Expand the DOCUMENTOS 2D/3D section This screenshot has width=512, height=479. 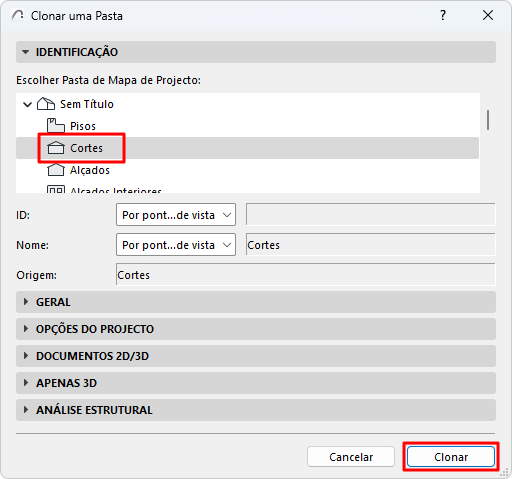tap(256, 356)
